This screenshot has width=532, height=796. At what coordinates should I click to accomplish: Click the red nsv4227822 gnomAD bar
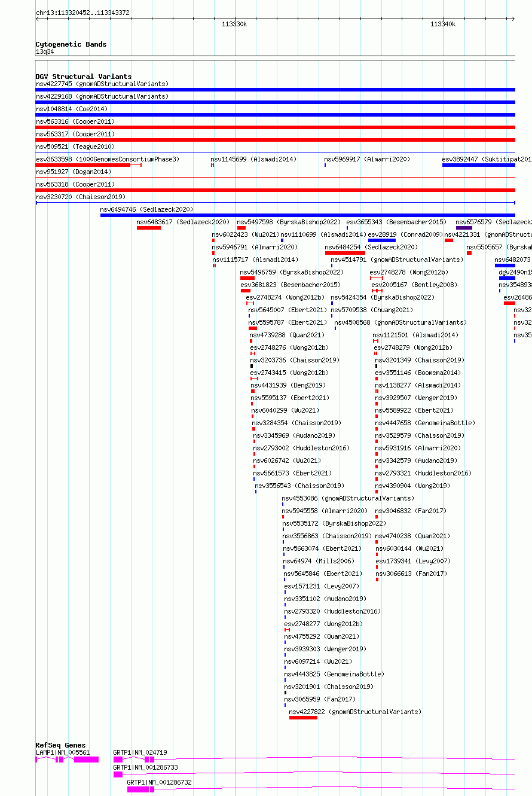(303, 717)
